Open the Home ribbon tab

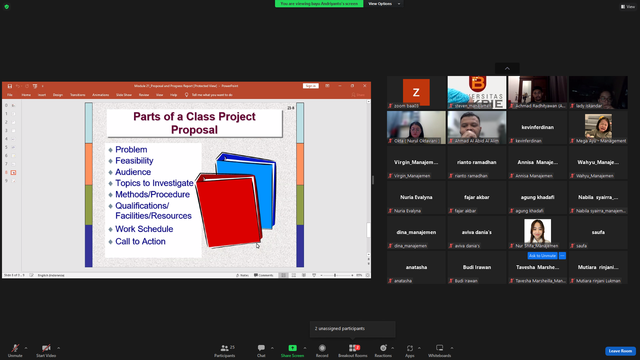[26, 95]
